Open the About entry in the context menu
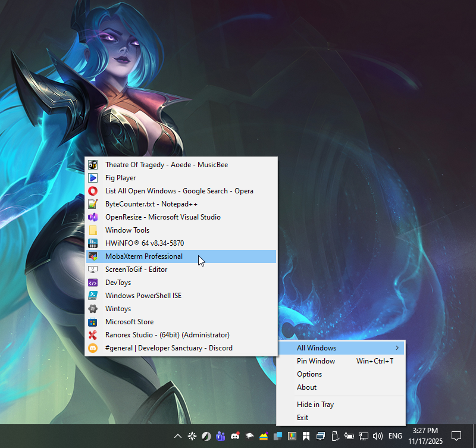Viewport: 476px width, 448px height. [x=307, y=387]
